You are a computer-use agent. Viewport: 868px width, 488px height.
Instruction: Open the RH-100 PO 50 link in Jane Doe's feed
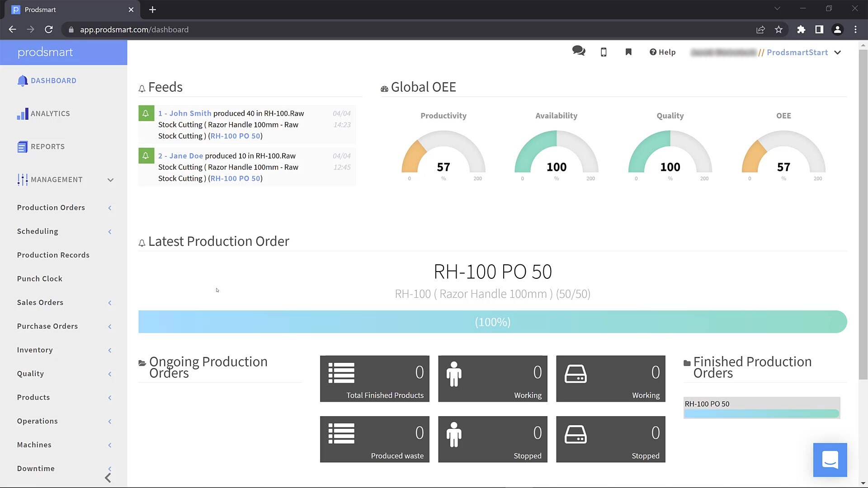pyautogui.click(x=235, y=178)
